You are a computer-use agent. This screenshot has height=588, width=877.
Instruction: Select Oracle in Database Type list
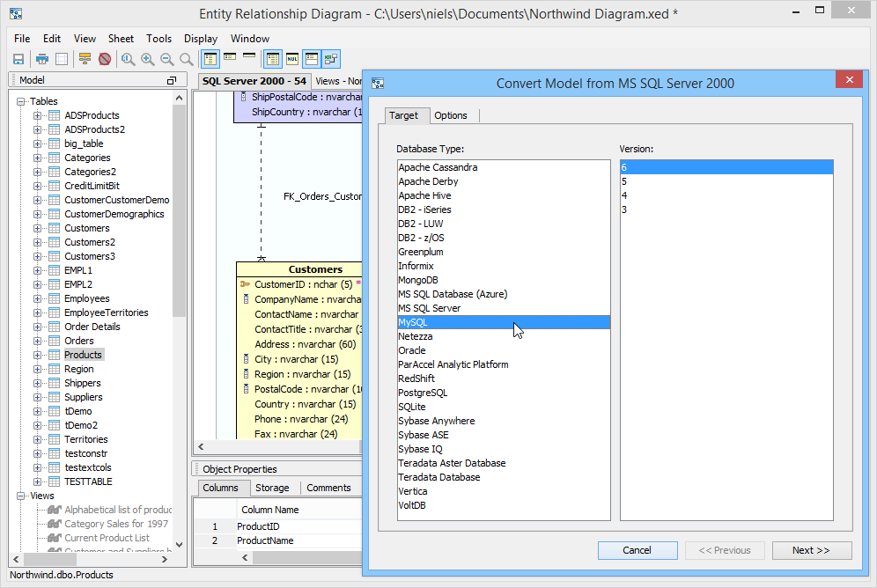pos(504,350)
